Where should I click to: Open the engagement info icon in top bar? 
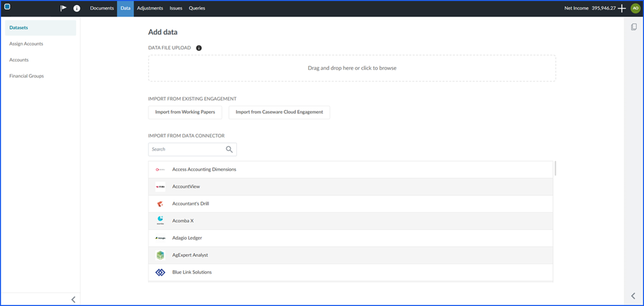(77, 8)
